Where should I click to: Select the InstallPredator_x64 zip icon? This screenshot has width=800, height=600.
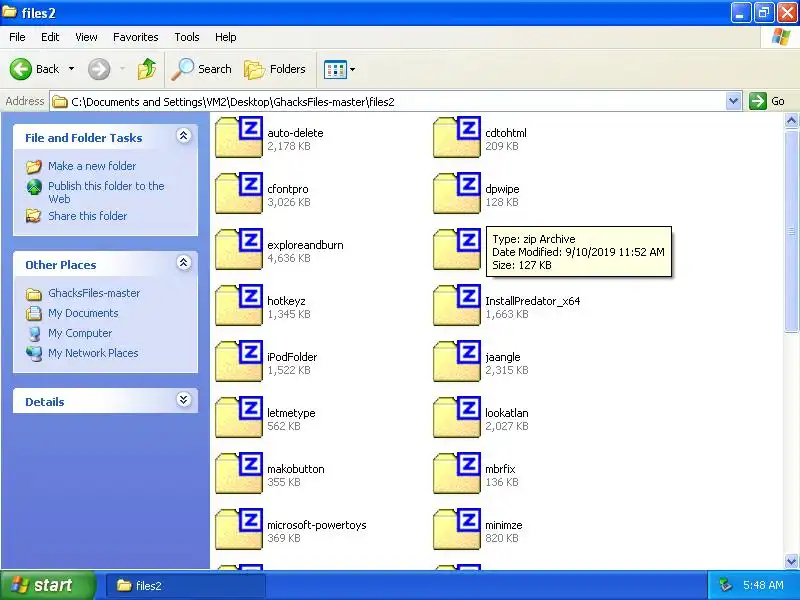click(x=457, y=305)
